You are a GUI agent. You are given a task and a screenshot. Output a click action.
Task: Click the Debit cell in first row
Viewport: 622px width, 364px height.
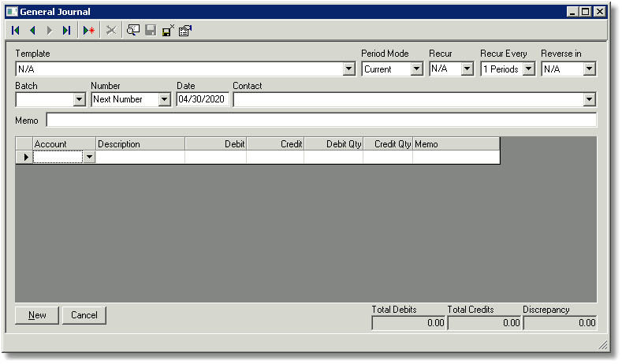pyautogui.click(x=215, y=157)
